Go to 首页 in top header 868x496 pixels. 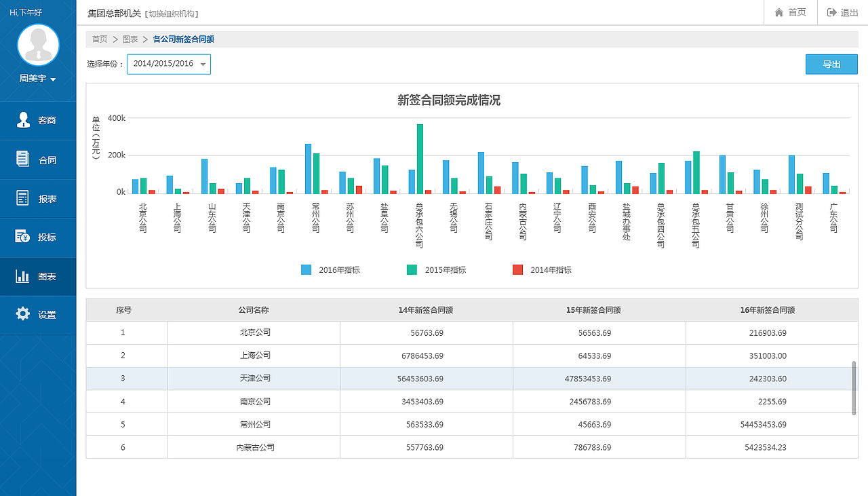(790, 12)
